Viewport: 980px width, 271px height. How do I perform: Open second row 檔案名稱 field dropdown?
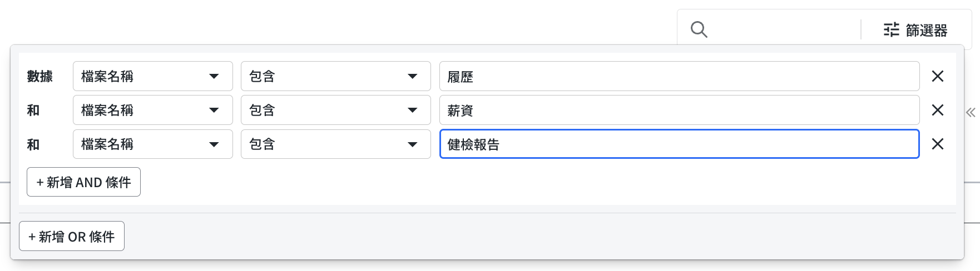152,110
